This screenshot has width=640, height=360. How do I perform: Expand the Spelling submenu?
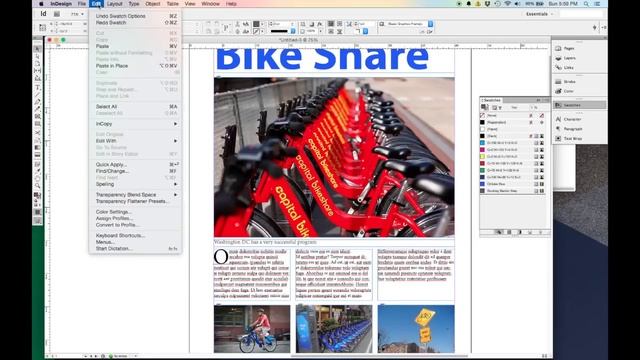pos(136,184)
